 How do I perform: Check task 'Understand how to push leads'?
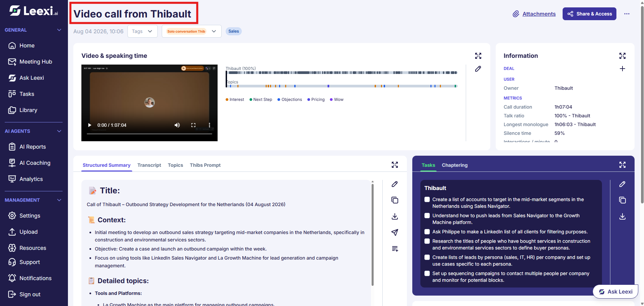pos(427,216)
